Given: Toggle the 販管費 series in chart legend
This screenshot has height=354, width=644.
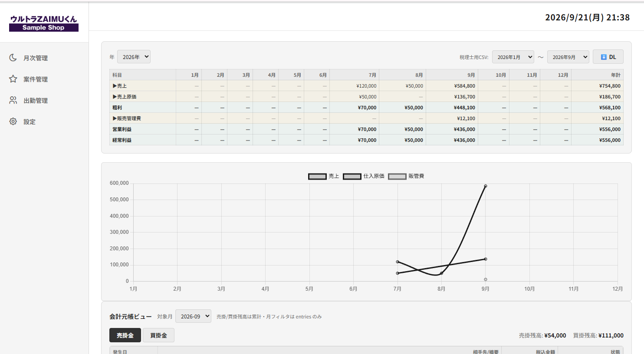Looking at the screenshot, I should [x=406, y=176].
